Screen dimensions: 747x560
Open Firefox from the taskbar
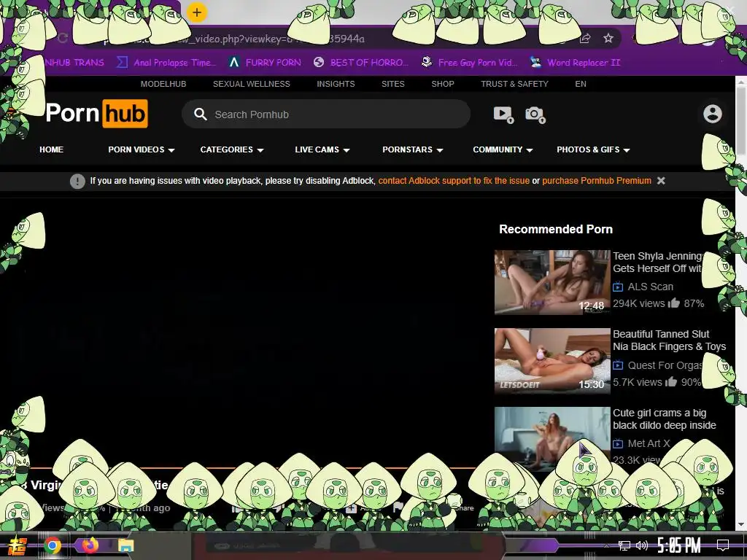tap(90, 545)
